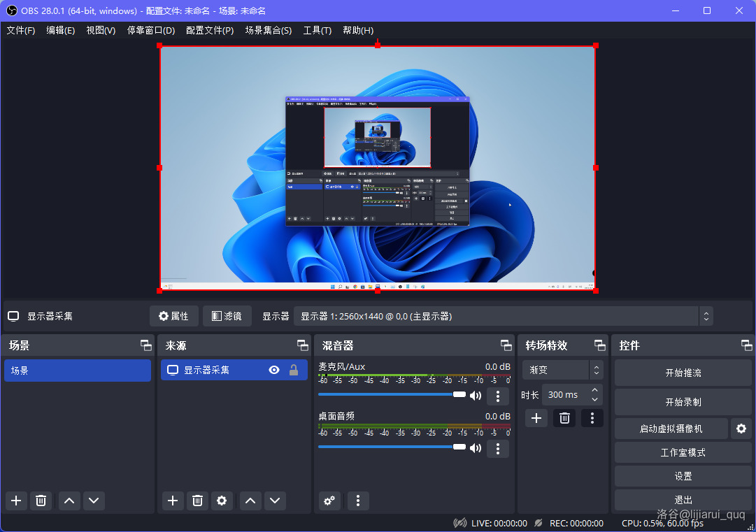Click 启动虚拟摄像机 button
This screenshot has width=756, height=532.
pos(671,429)
